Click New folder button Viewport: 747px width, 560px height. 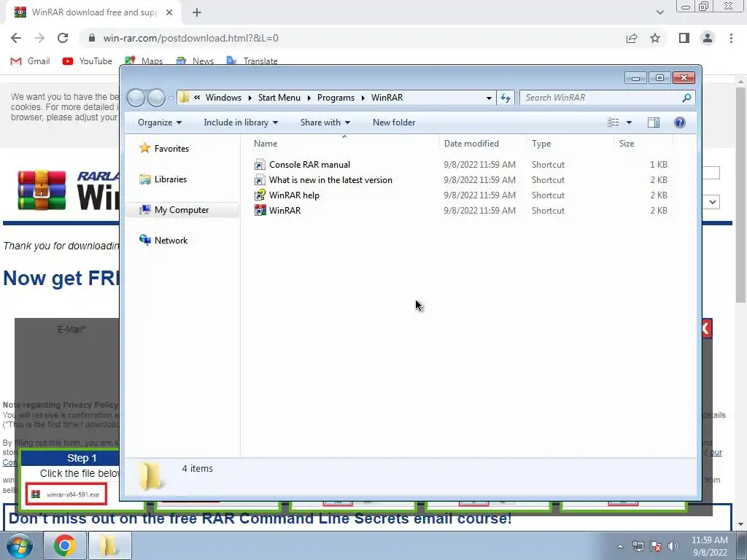pos(394,122)
